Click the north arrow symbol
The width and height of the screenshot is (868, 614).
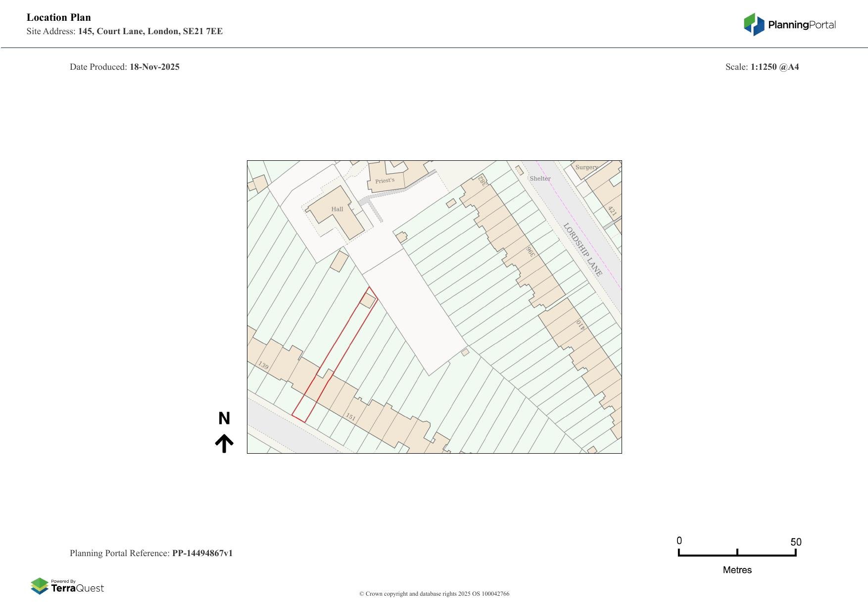[224, 443]
